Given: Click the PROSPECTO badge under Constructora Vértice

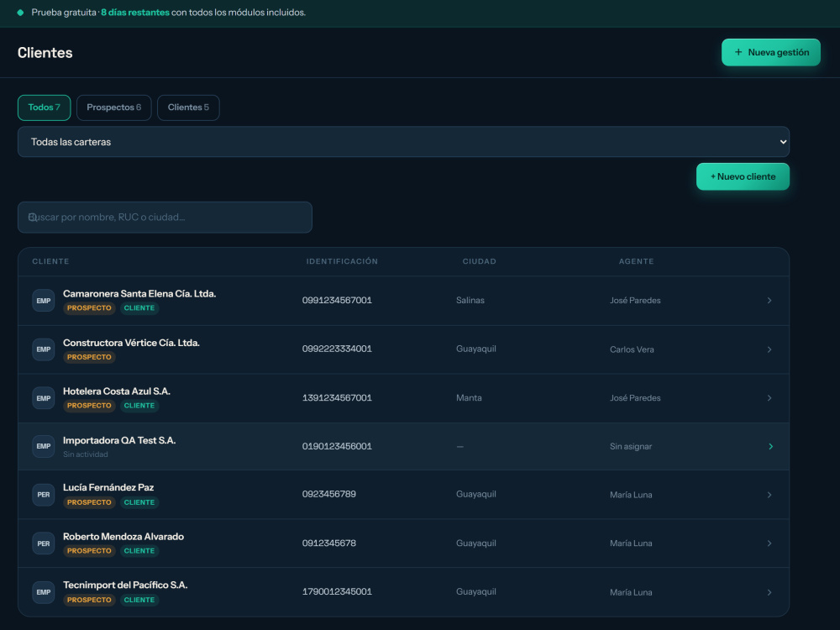Looking at the screenshot, I should [x=89, y=357].
